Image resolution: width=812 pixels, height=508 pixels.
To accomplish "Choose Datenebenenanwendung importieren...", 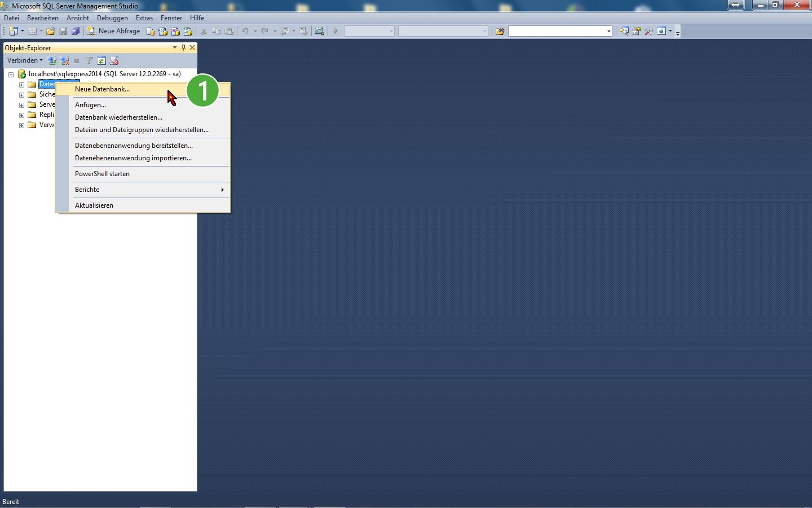I will pyautogui.click(x=143, y=158).
